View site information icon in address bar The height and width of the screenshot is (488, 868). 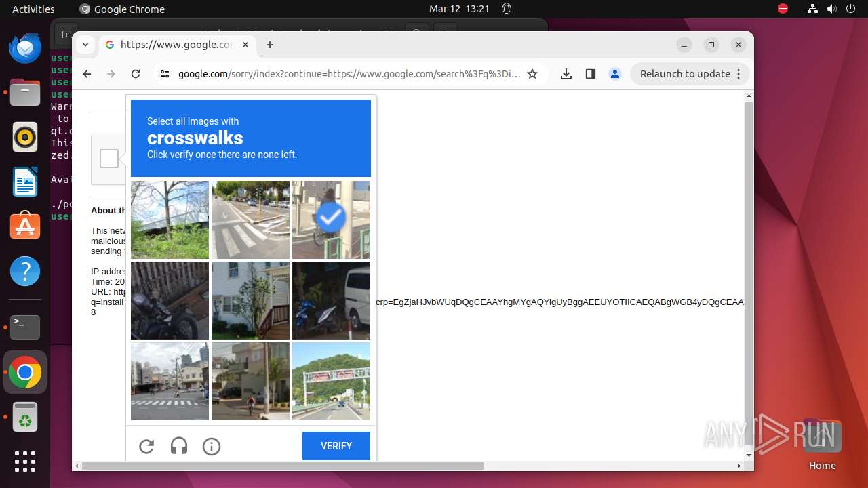[x=165, y=74]
